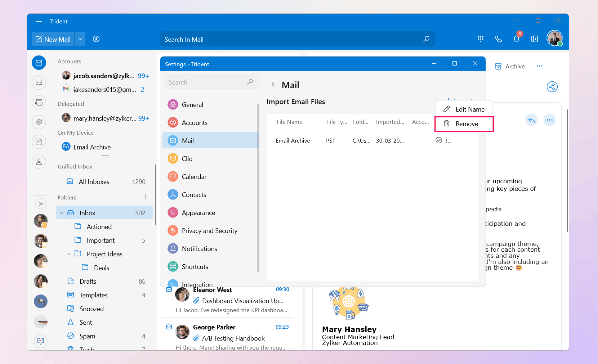The width and height of the screenshot is (598, 364).
Task: Open the New Mail dropdown arrow
Action: coord(80,39)
